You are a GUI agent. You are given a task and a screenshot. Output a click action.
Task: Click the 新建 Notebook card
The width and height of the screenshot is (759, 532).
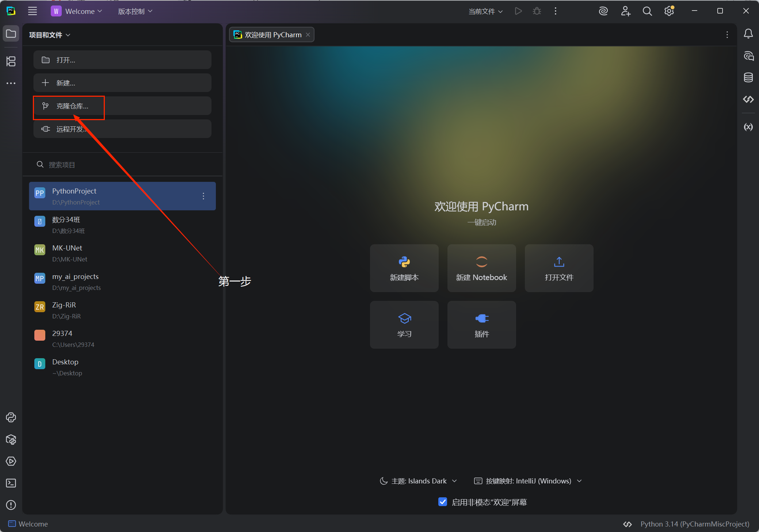(x=482, y=268)
